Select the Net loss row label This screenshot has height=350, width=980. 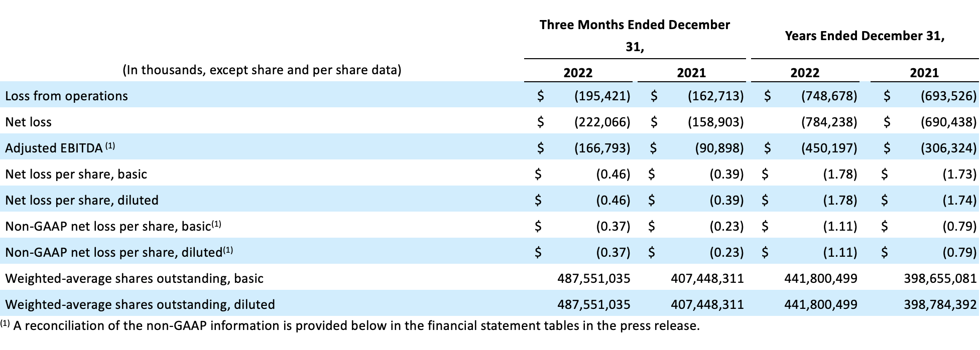[28, 122]
